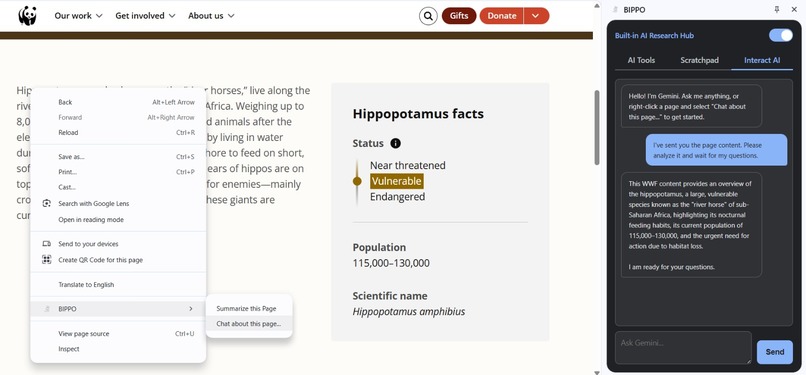Click the BIPPO panel title icon
The image size is (806, 375).
pyautogui.click(x=615, y=10)
